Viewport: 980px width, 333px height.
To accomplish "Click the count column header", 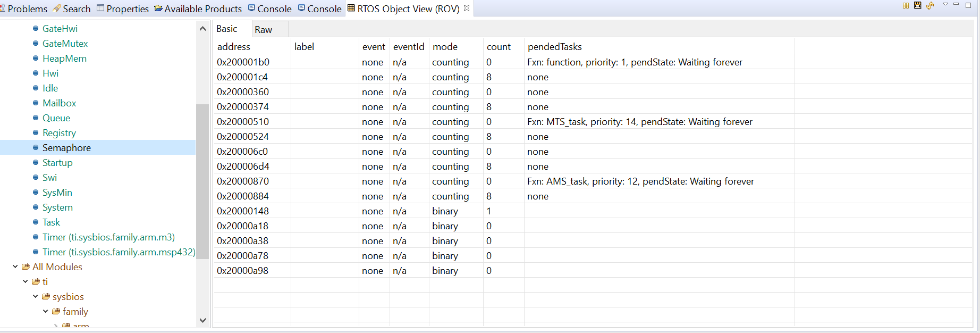I will point(499,47).
